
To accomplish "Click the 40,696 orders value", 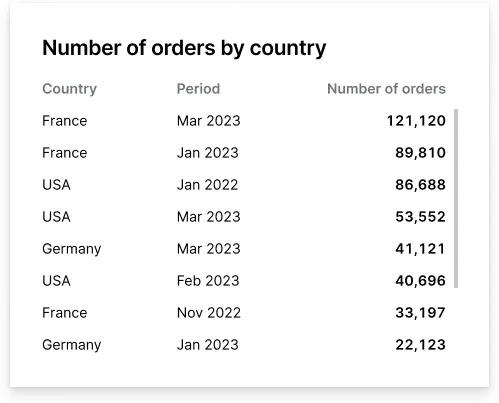I will (420, 281).
